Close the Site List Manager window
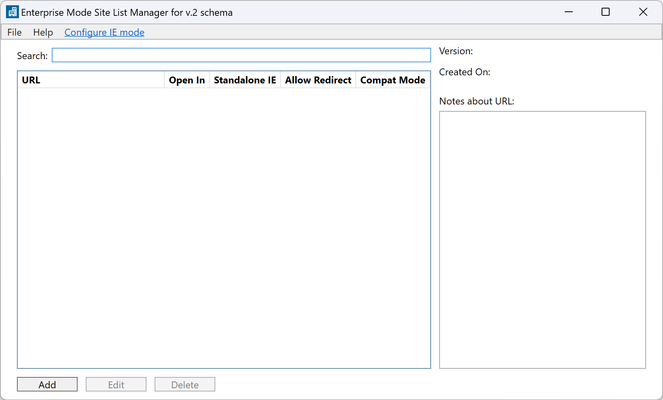Viewport: 663px width, 400px height. 643,12
